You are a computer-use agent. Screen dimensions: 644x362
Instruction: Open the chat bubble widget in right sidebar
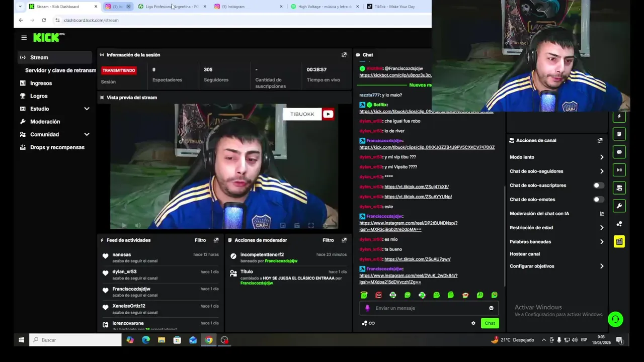619,152
